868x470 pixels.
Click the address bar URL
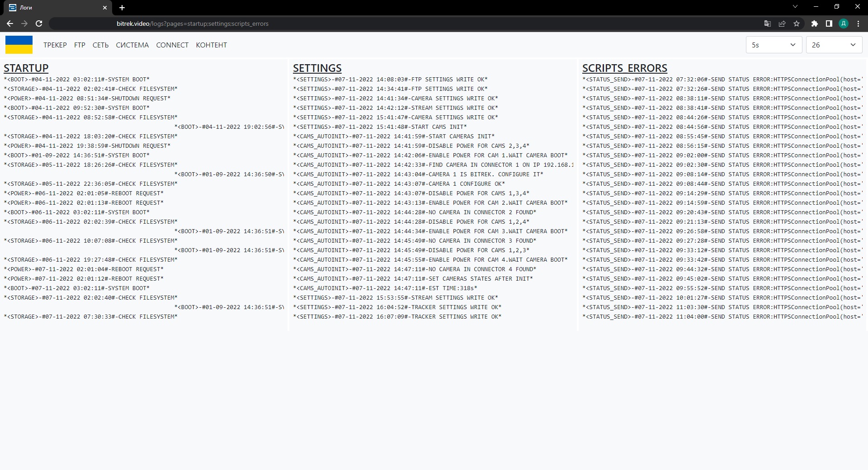(193, 23)
